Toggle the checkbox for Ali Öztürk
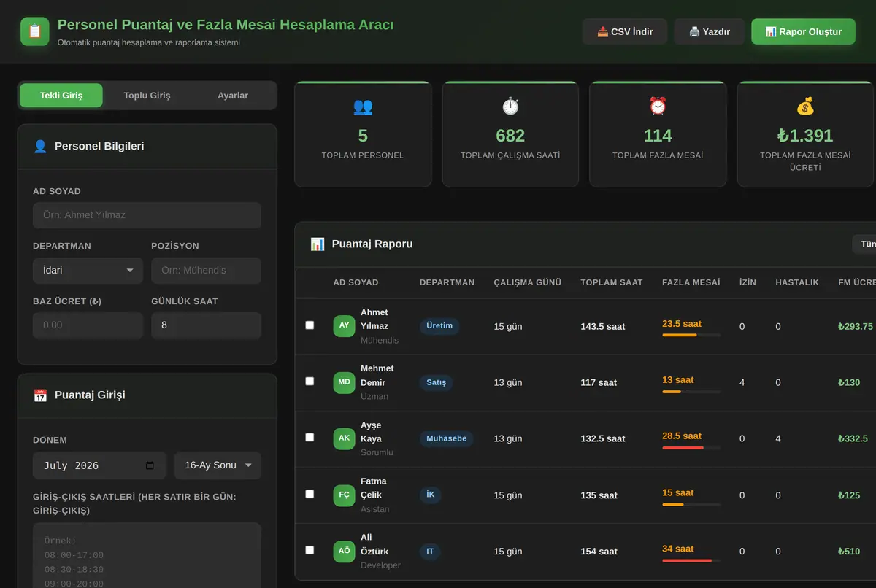Image resolution: width=876 pixels, height=588 pixels. [310, 550]
